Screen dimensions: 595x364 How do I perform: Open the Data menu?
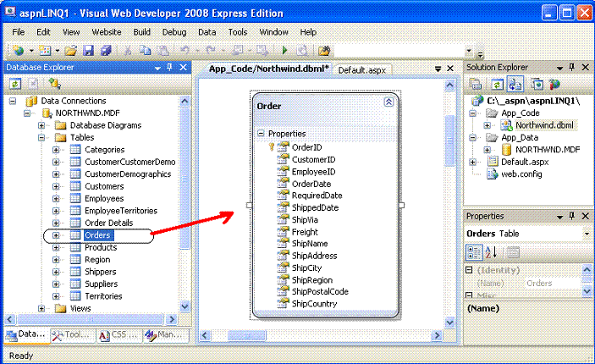coord(207,32)
